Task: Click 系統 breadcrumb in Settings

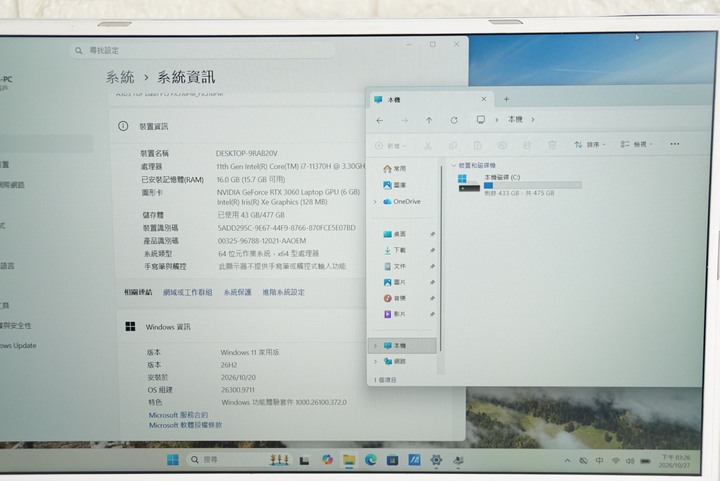Action: pos(120,77)
